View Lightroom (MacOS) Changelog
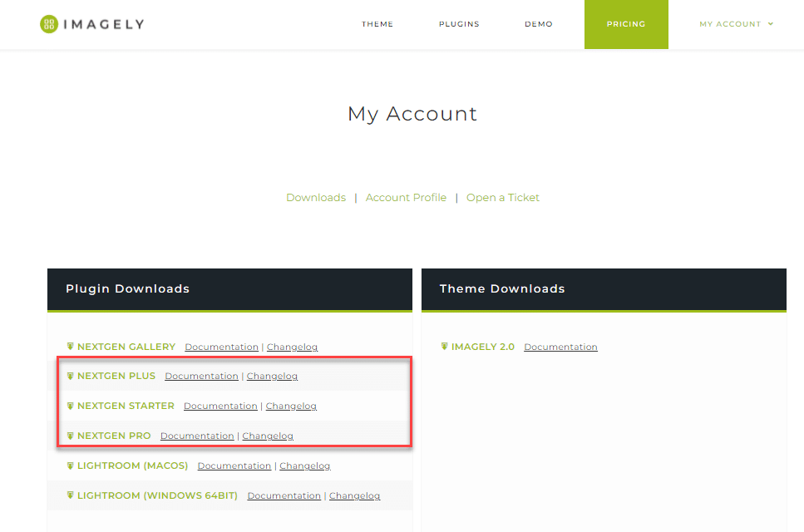 (x=305, y=465)
